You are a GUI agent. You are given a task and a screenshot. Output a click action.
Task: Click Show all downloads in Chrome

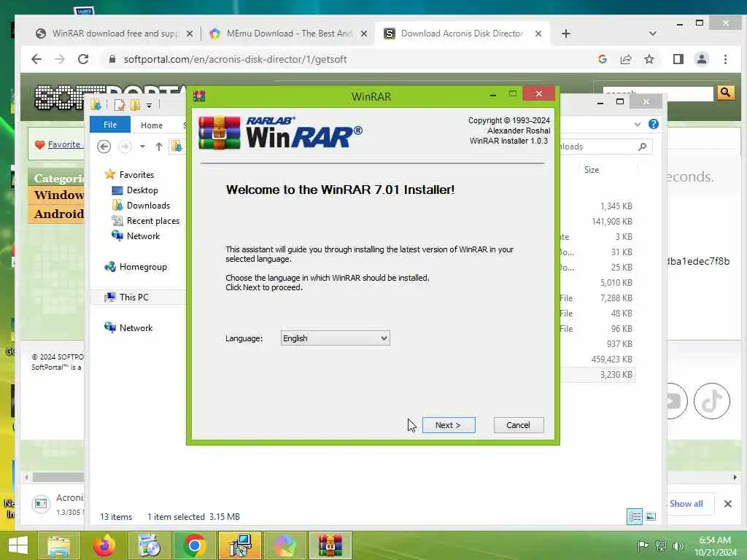(686, 503)
